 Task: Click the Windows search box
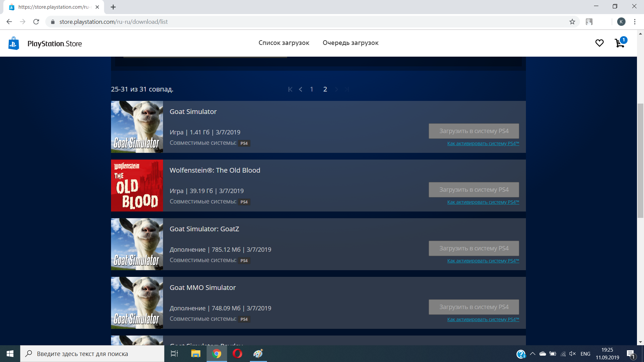tap(92, 354)
